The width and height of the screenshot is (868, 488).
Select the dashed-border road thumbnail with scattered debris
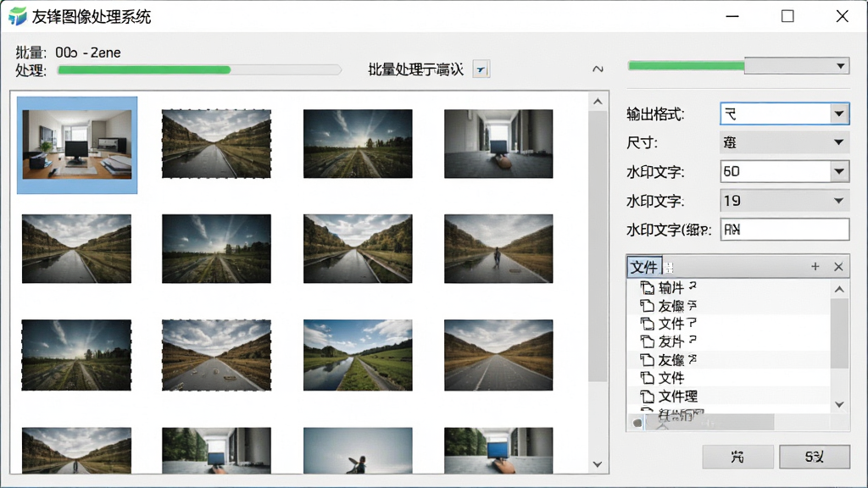pos(216,355)
